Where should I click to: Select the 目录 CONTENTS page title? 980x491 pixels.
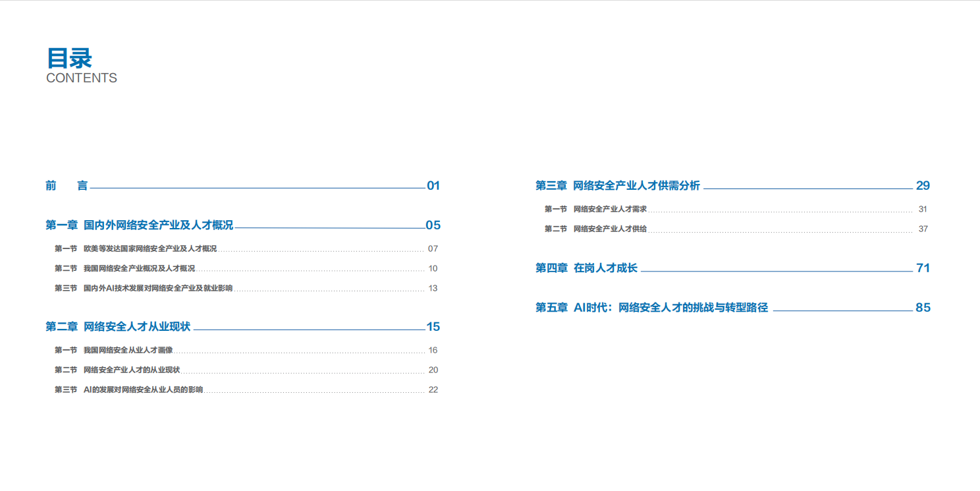[x=68, y=59]
